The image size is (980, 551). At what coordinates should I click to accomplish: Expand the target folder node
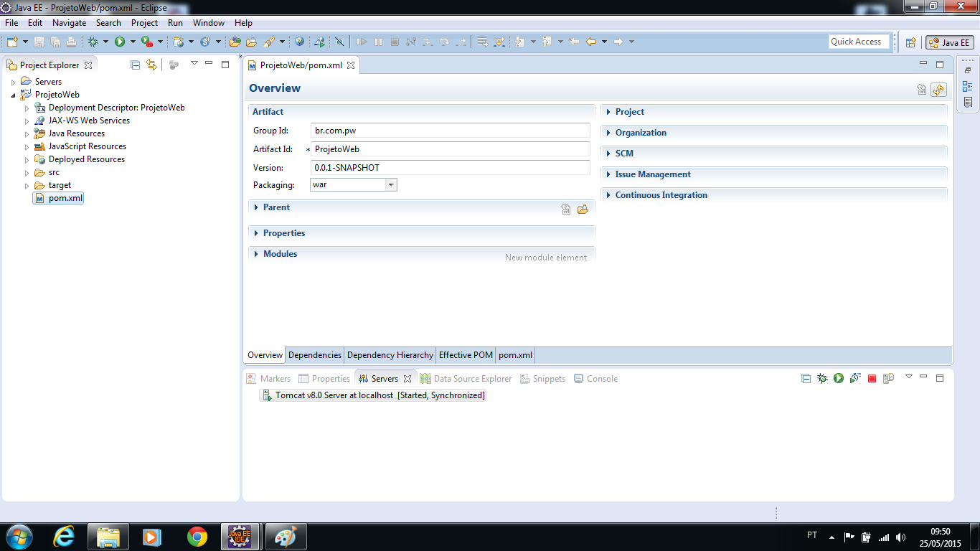27,186
